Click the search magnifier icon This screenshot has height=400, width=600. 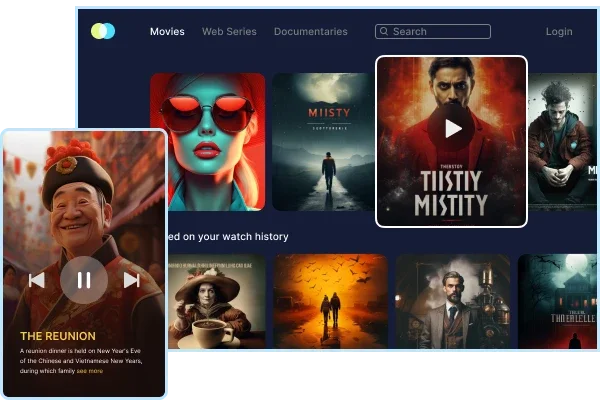click(x=383, y=32)
